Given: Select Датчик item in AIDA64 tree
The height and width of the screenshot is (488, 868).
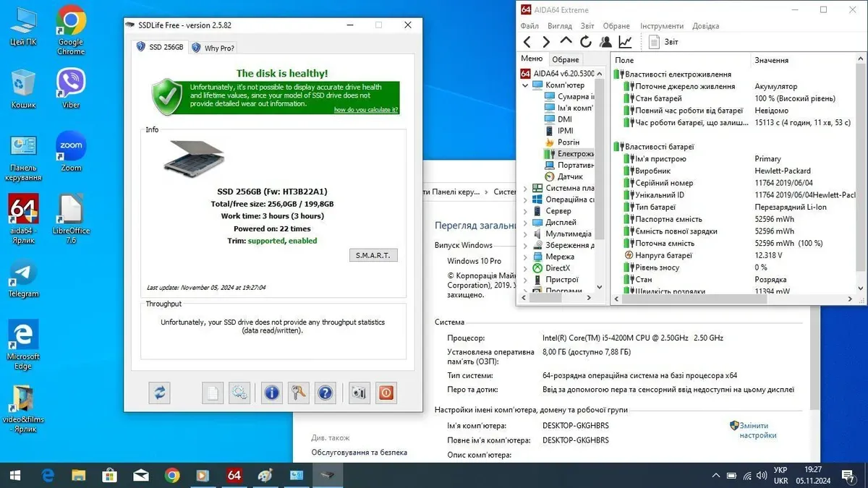Looking at the screenshot, I should pyautogui.click(x=569, y=176).
